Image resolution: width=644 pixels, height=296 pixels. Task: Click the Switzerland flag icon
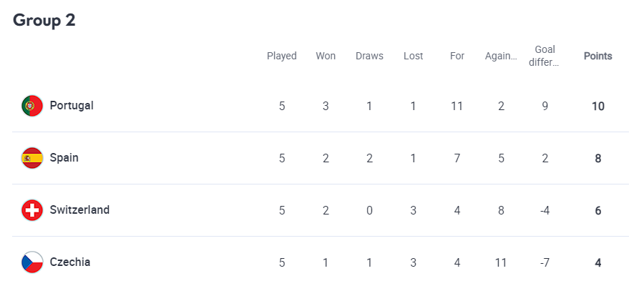[32, 210]
